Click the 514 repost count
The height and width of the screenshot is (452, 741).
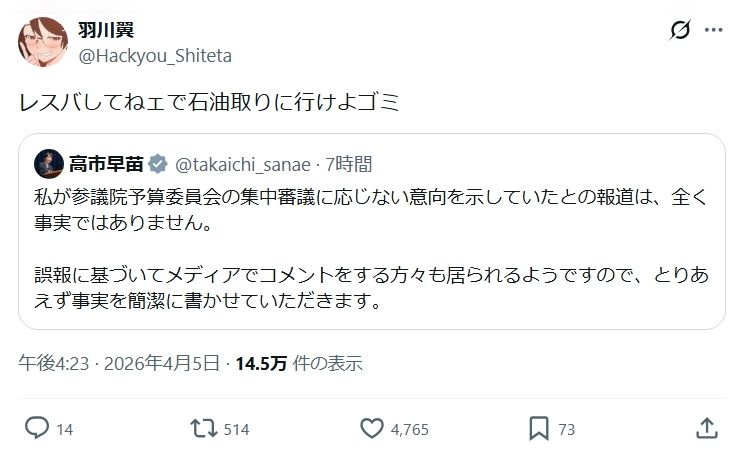(x=236, y=430)
